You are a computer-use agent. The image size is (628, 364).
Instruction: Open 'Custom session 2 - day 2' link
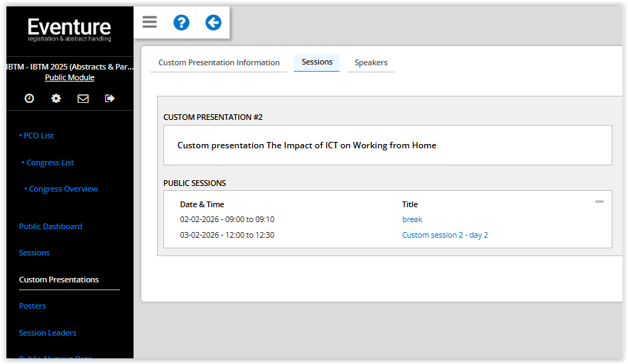click(x=445, y=236)
